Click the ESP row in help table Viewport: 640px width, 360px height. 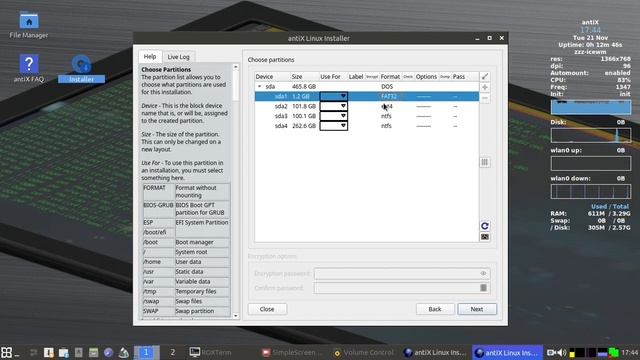click(x=186, y=222)
